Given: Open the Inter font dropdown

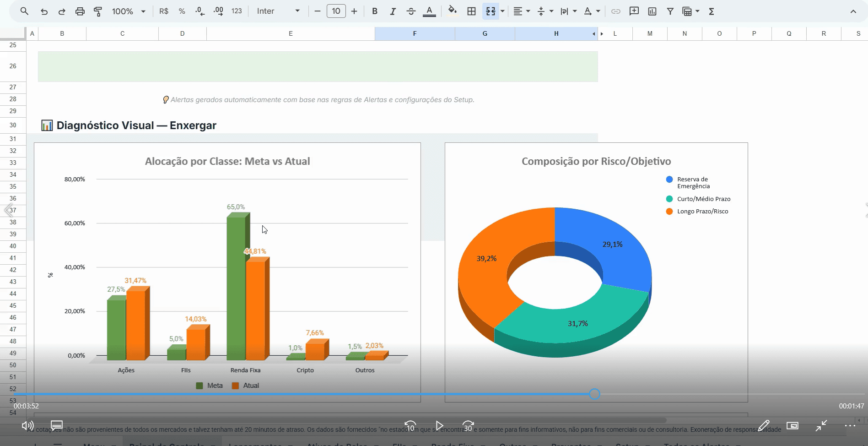Looking at the screenshot, I should (x=278, y=11).
